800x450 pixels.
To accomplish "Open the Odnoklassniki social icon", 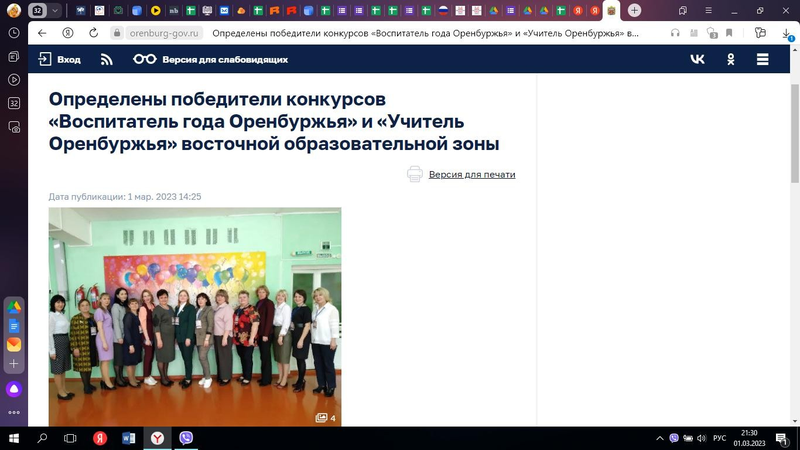I will 731,59.
